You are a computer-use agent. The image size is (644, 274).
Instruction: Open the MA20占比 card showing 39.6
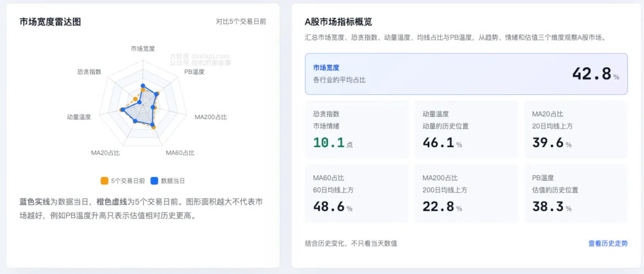click(576, 129)
